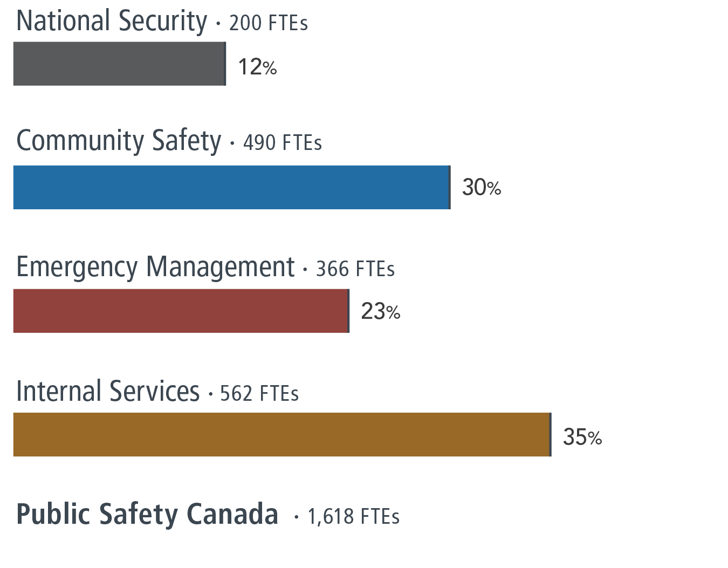728x568 pixels.
Task: Click the 30% value label
Action: (x=481, y=188)
